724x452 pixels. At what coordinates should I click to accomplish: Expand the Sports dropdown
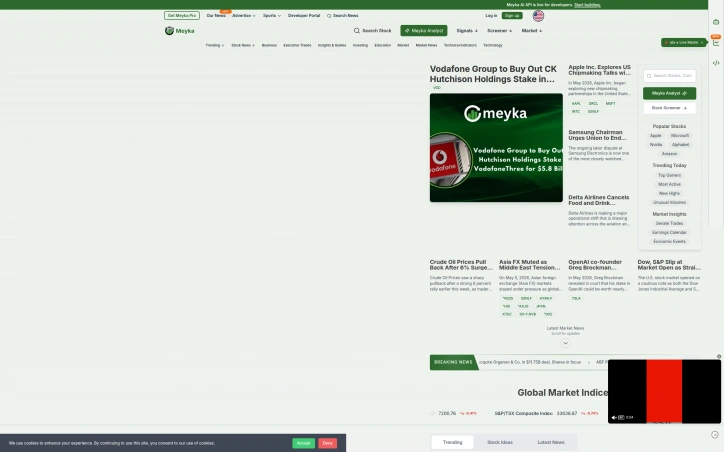[x=272, y=16]
